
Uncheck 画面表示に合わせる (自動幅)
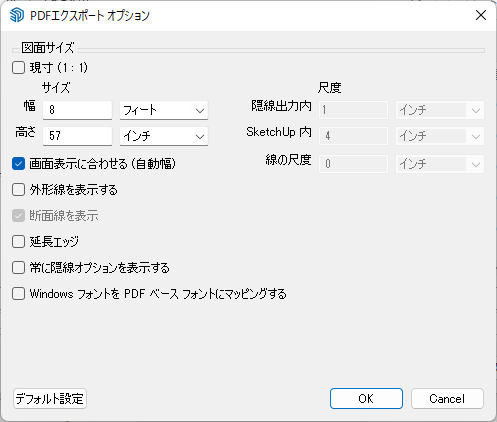pos(18,164)
